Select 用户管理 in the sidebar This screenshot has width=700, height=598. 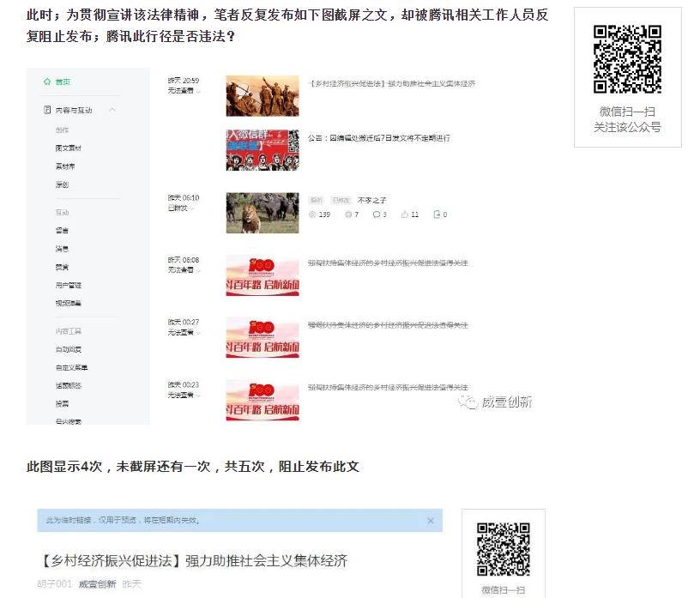(x=69, y=285)
